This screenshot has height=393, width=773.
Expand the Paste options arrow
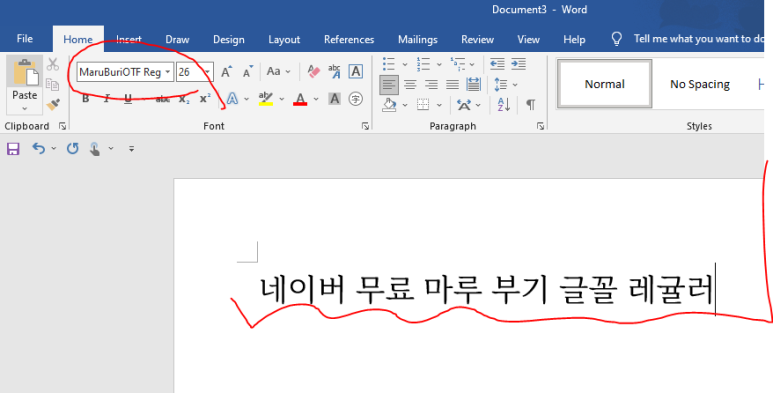tap(25, 108)
